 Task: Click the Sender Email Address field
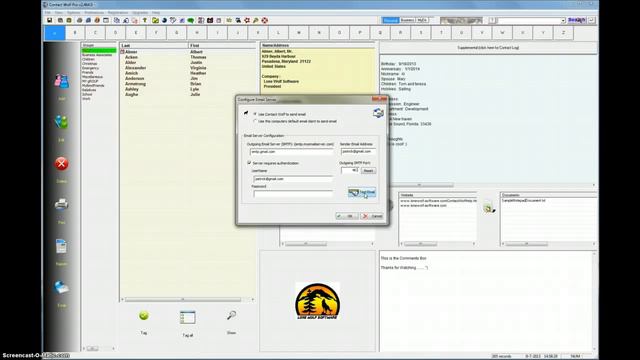(358, 151)
